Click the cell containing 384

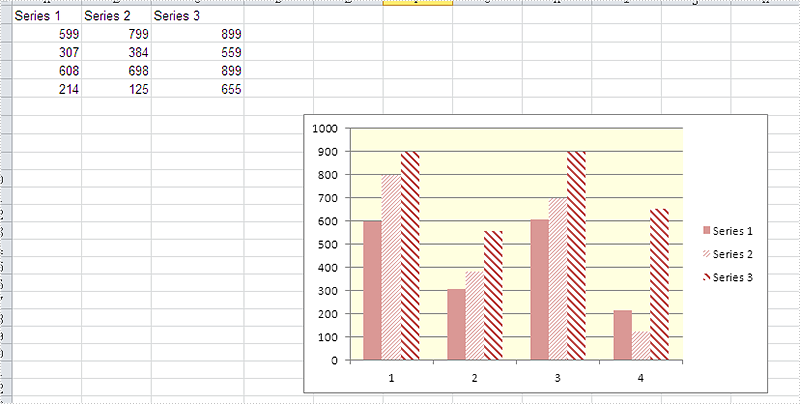click(116, 52)
